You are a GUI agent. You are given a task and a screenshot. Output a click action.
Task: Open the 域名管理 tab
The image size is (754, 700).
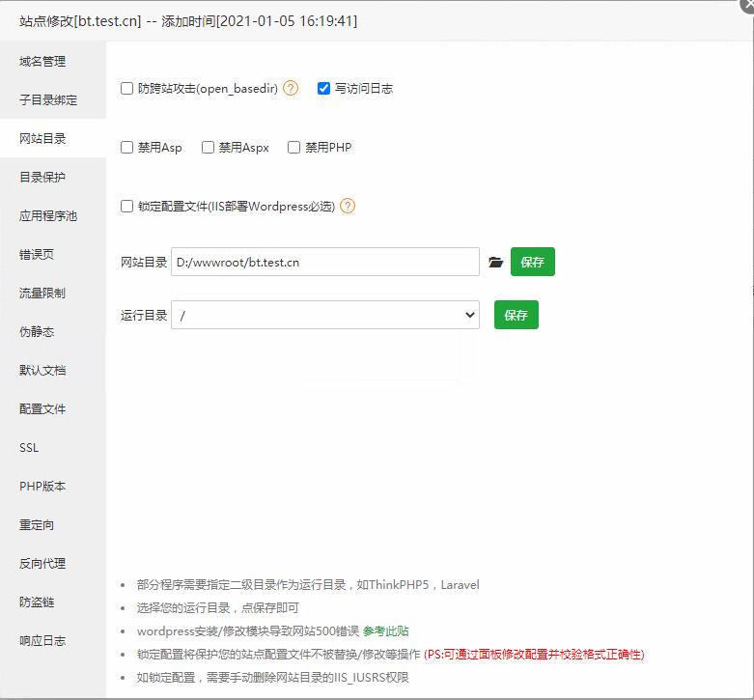click(x=53, y=61)
